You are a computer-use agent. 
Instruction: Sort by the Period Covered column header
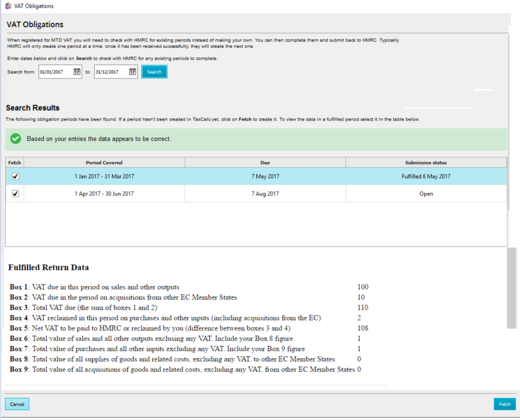pyautogui.click(x=104, y=162)
